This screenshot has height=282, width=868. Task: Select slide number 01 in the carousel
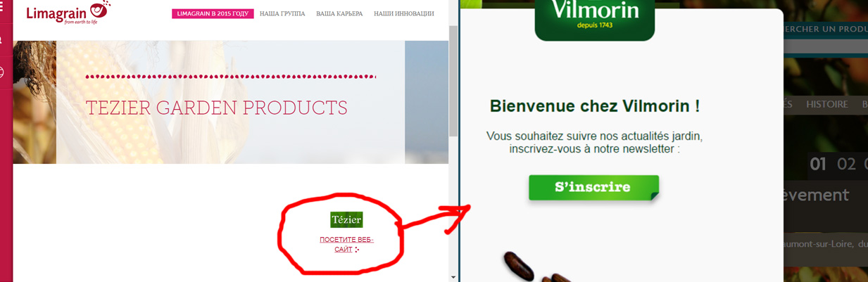[x=817, y=165]
